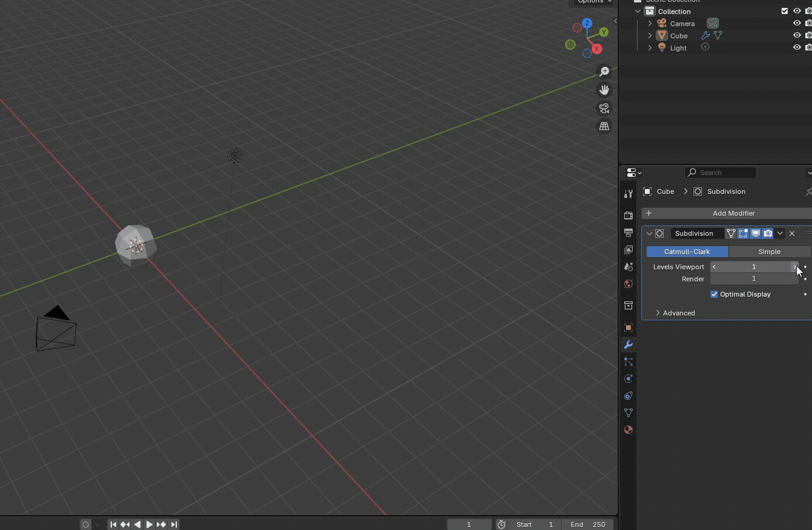Hide Light in viewport via eye icon
Viewport: 812px width, 530px height.
pos(797,47)
